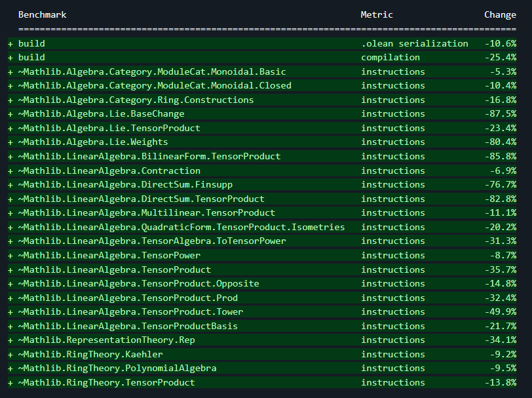Click the -25.4% compilation change value

500,58
